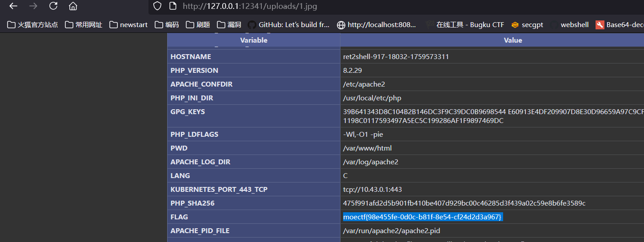Open the 在线工具 Bugku CTF bookmark

click(x=464, y=25)
